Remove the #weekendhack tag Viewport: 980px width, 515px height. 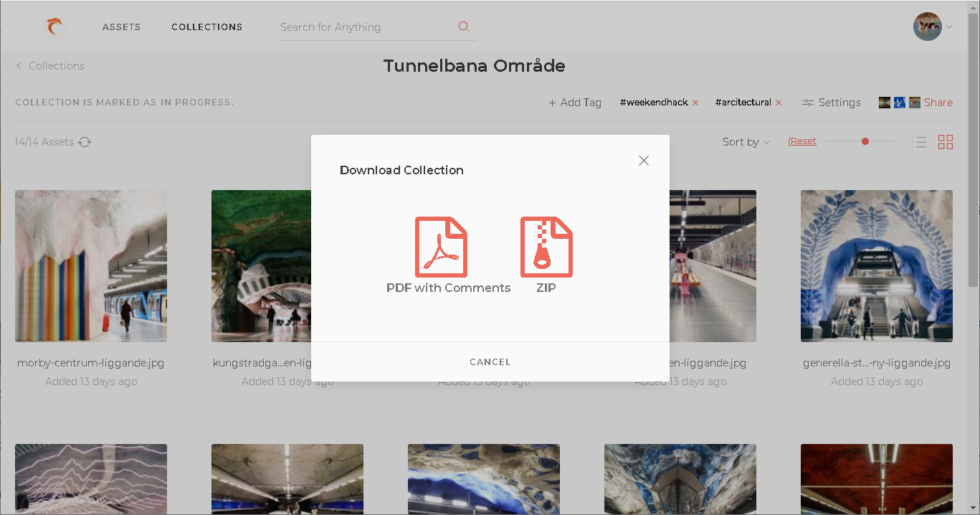point(695,103)
